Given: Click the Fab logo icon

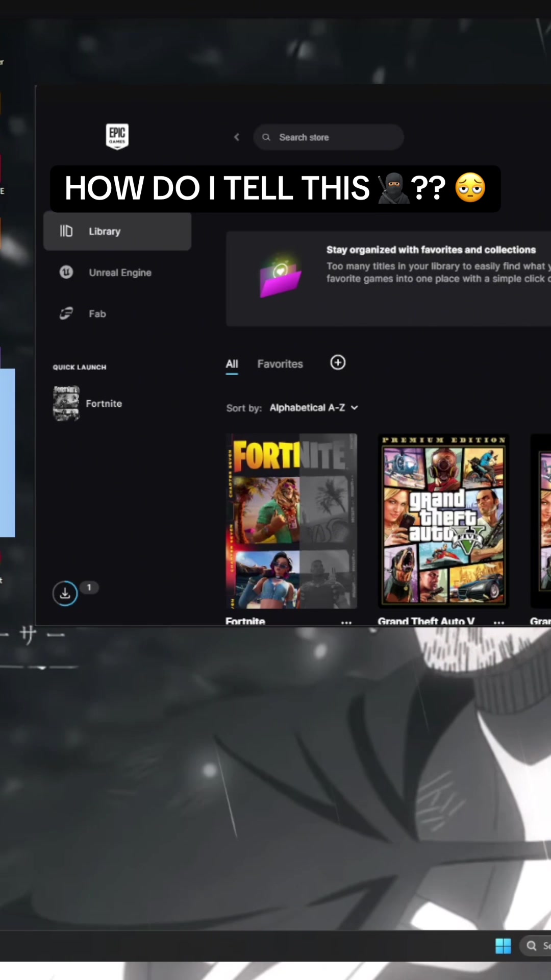Looking at the screenshot, I should point(66,313).
